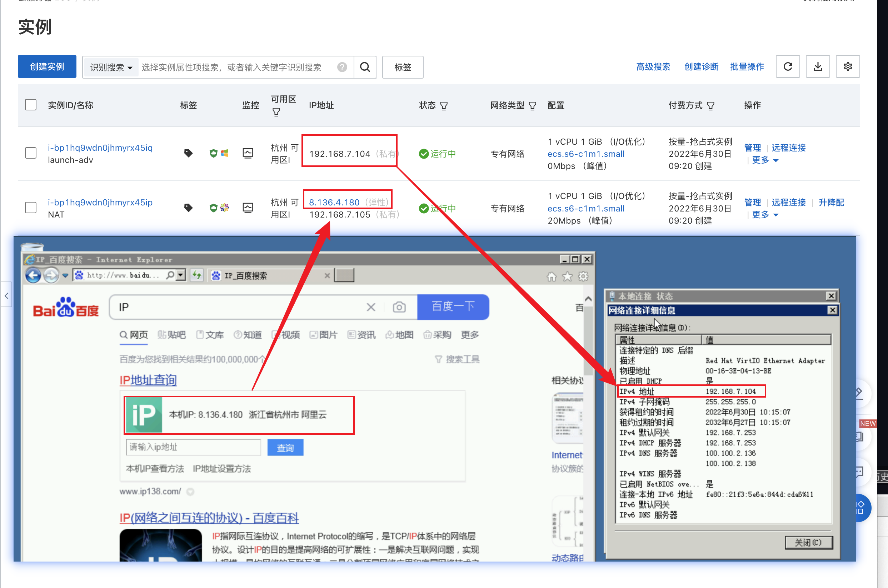Viewport: 888px width, 588px height.
Task: Open the 标签 button
Action: pos(403,67)
